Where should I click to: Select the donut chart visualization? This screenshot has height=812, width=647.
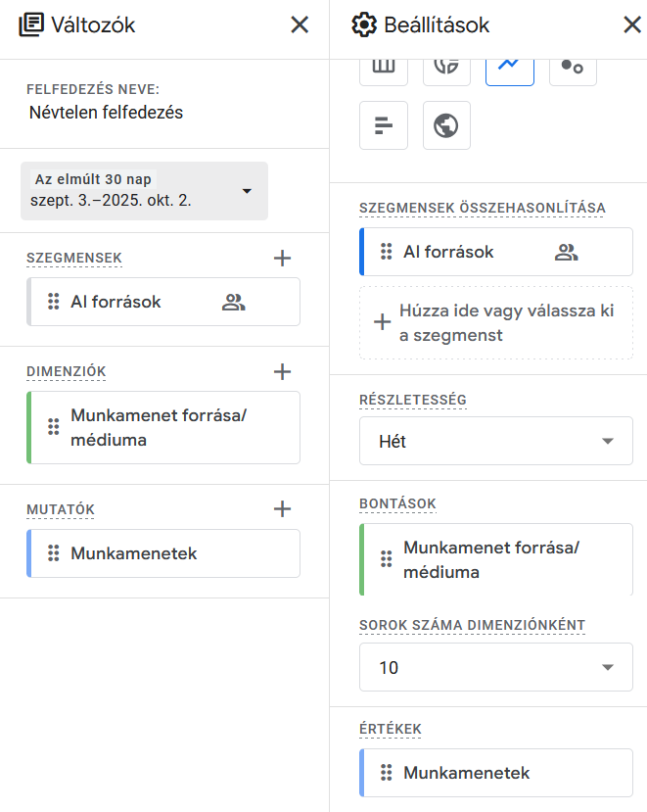pos(446,67)
